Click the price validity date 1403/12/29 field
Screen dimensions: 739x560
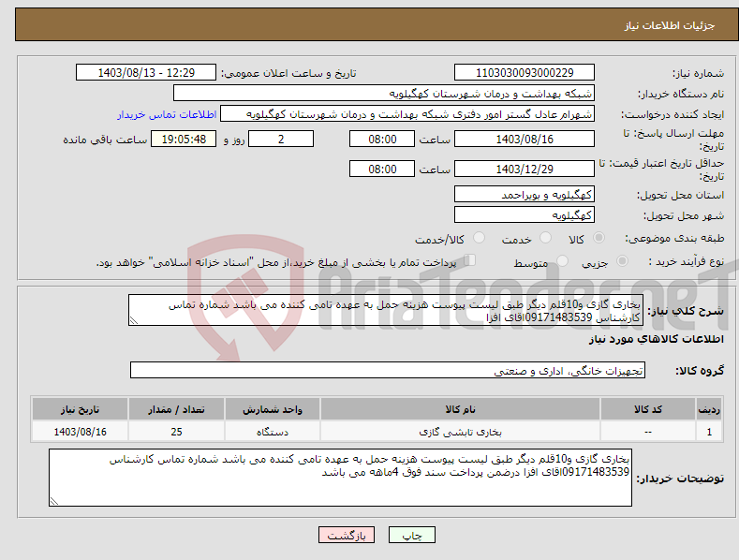tap(525, 169)
